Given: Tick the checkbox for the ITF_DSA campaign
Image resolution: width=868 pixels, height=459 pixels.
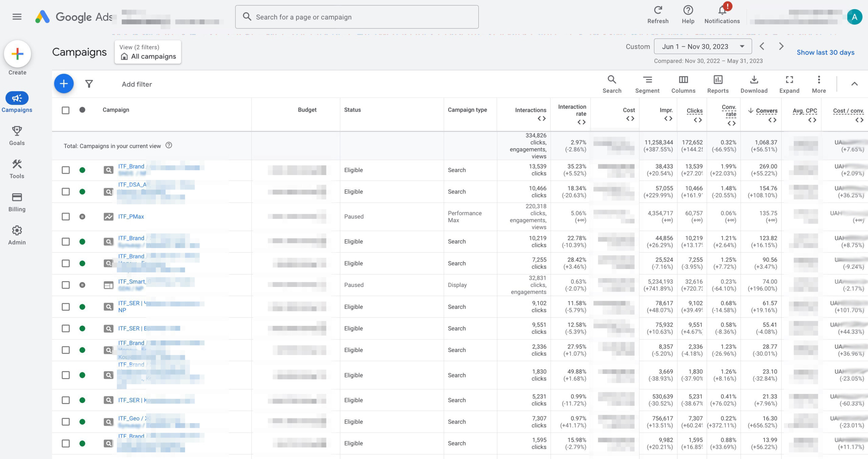Looking at the screenshot, I should [x=65, y=192].
